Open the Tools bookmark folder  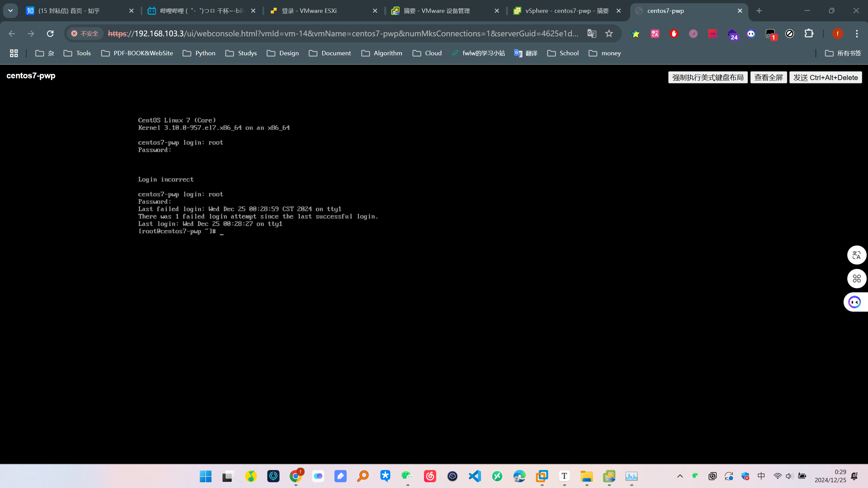(77, 53)
